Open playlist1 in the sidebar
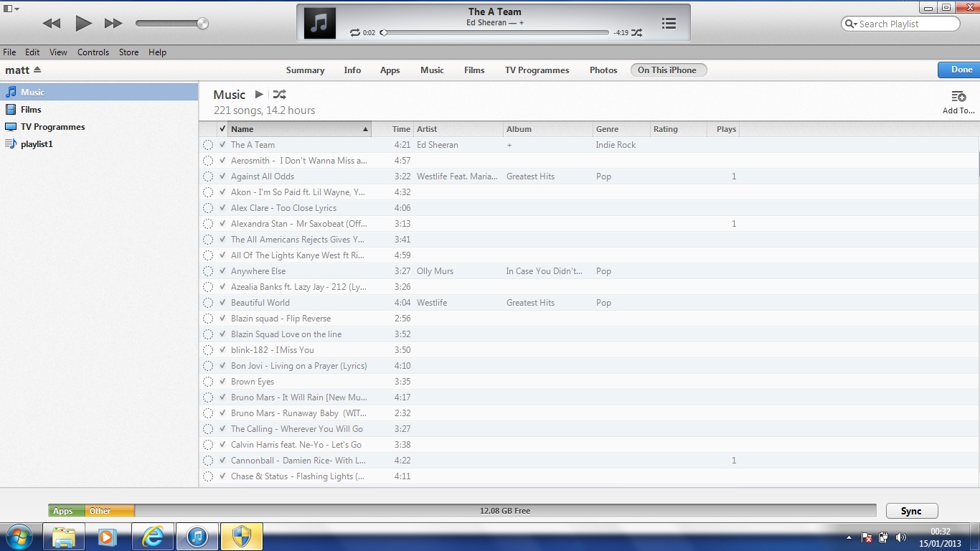 pyautogui.click(x=99, y=143)
